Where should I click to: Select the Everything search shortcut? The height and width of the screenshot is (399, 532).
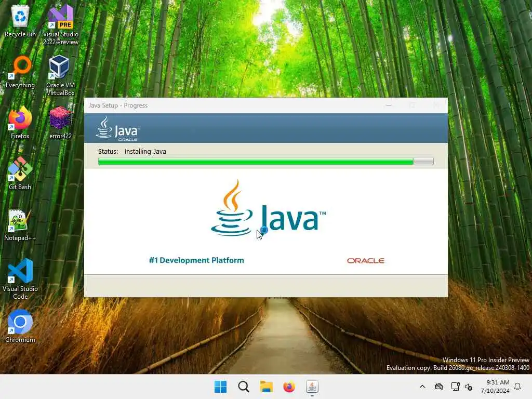pos(20,72)
